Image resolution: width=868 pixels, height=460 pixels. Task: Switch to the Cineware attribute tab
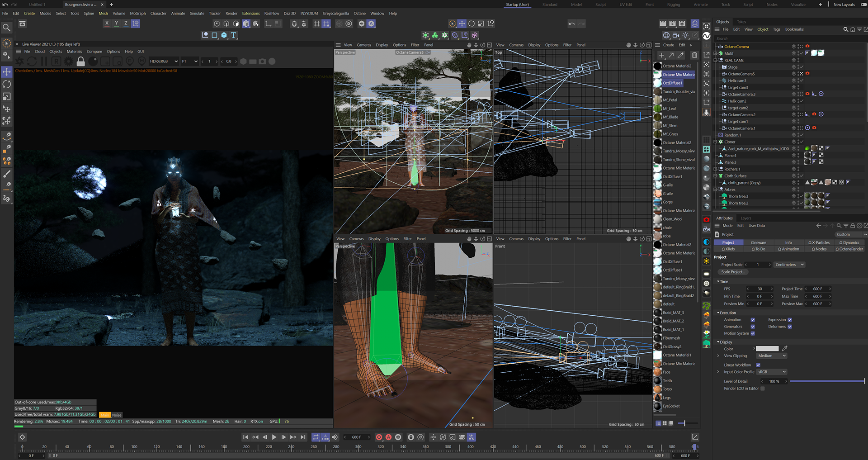pyautogui.click(x=758, y=242)
